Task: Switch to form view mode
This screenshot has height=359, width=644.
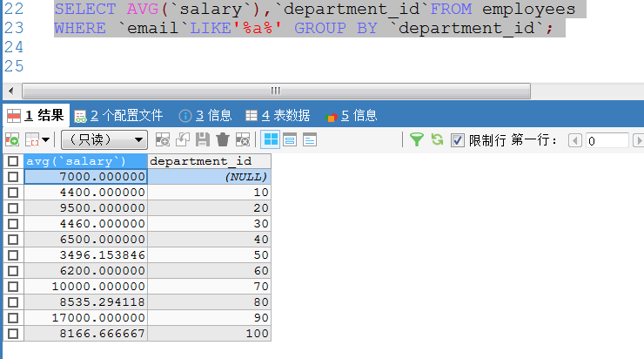Action: 290,140
